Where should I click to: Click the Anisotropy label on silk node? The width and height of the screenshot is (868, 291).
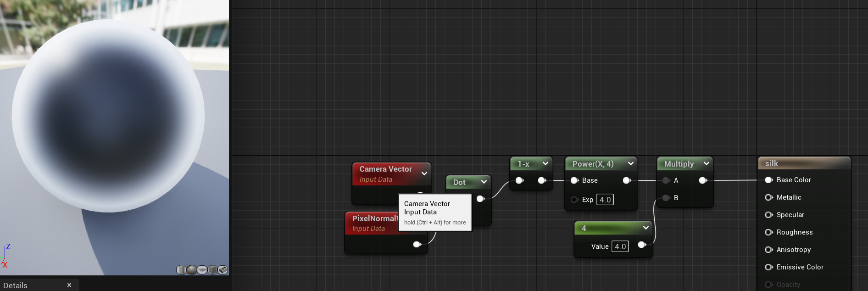coord(794,250)
